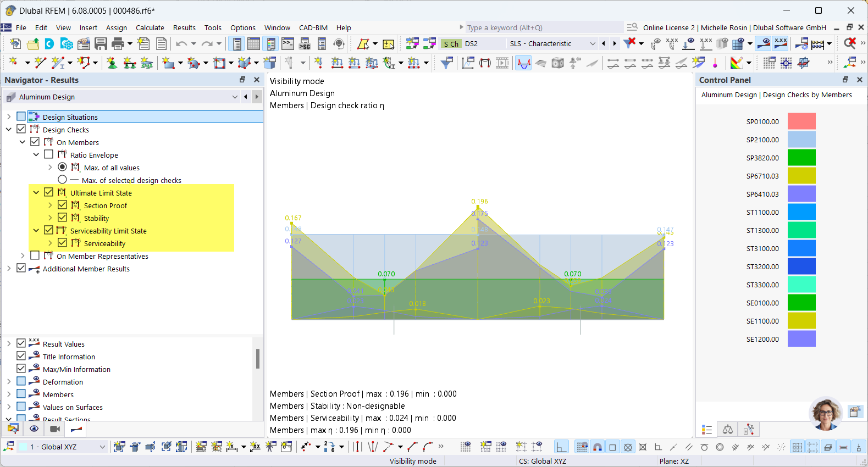868x467 pixels.
Task: Go to previous design situation arrow
Action: [x=604, y=43]
